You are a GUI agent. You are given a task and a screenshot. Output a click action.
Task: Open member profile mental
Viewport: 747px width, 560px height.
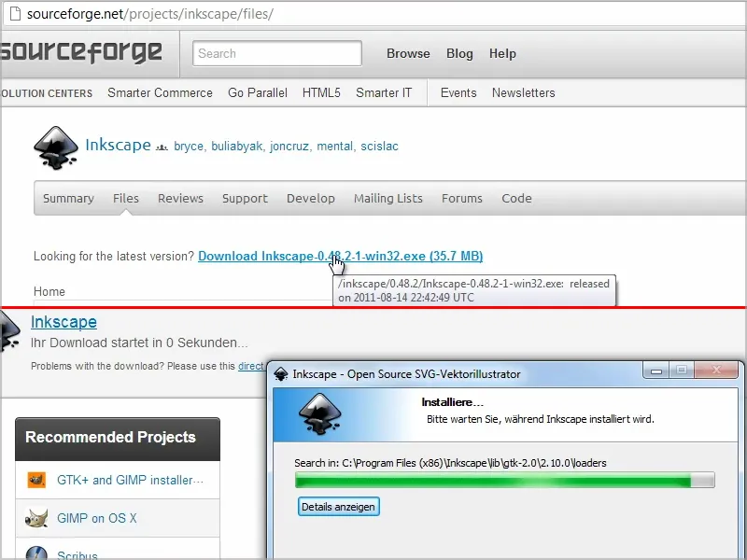[x=335, y=147]
